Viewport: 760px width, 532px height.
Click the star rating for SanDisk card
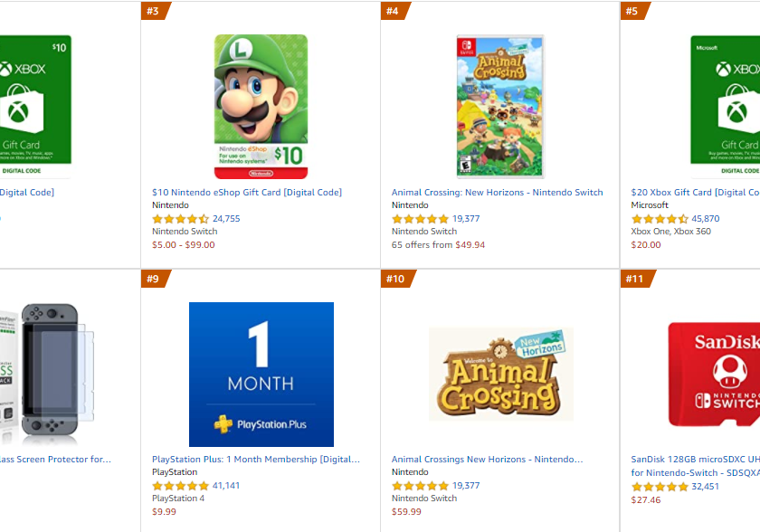[x=660, y=487]
